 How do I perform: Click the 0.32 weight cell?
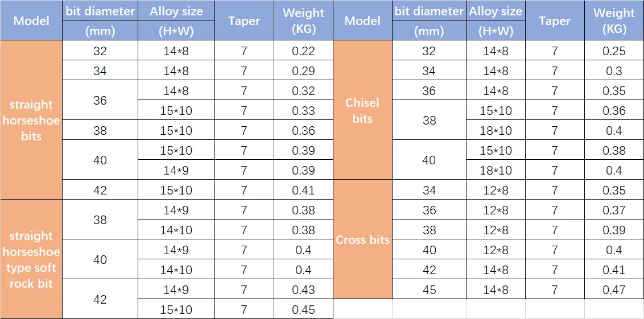coord(303,91)
